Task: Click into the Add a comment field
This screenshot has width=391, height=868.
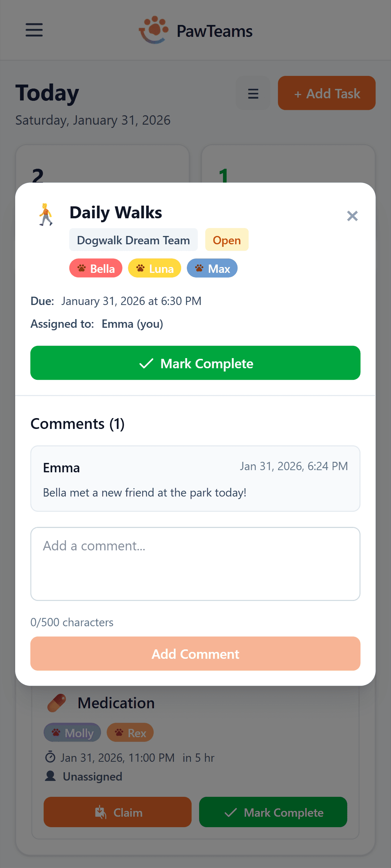Action: (x=195, y=564)
